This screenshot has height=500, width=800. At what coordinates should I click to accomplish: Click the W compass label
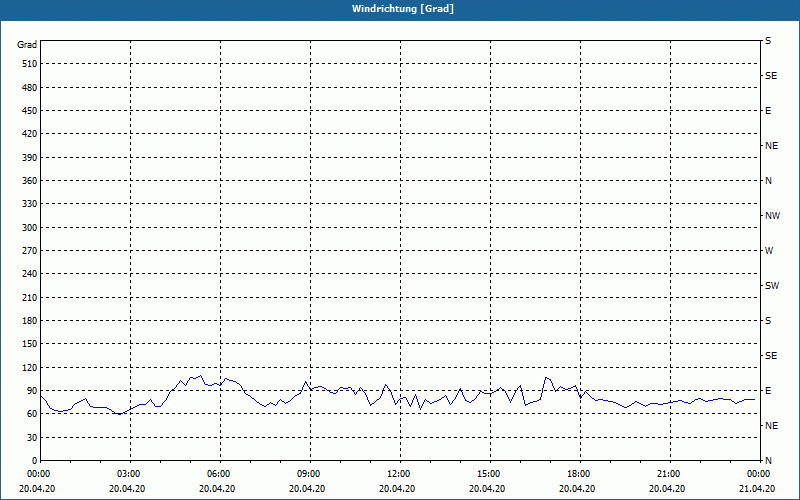[x=769, y=251]
